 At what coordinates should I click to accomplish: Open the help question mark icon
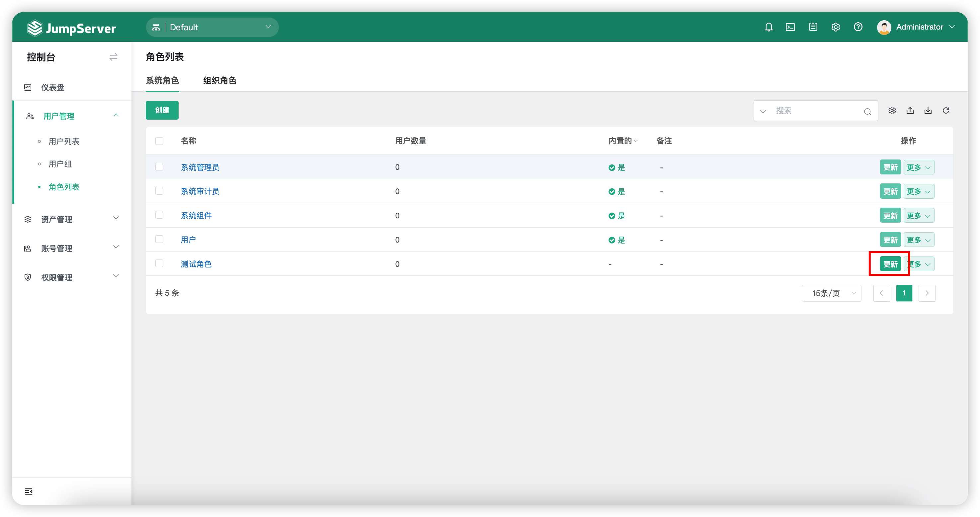tap(858, 27)
